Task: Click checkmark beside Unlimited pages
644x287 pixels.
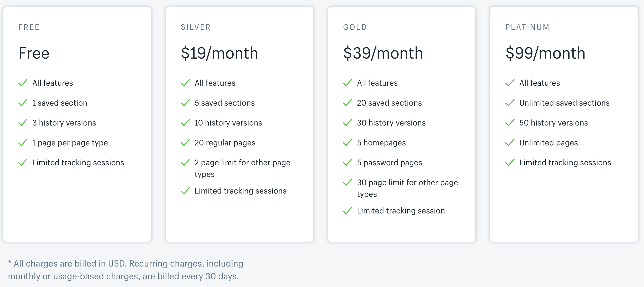Action: click(x=510, y=142)
